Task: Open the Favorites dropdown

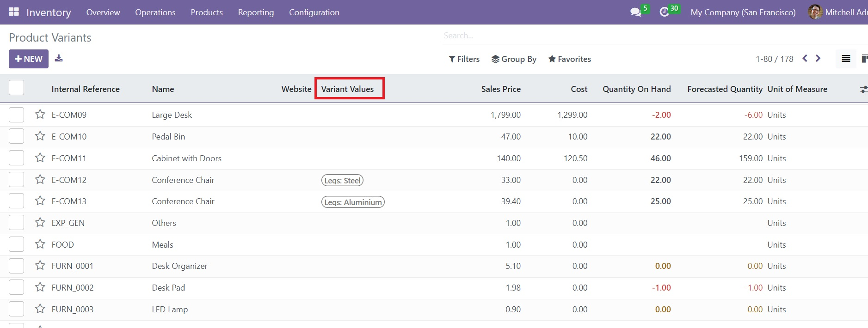Action: [x=570, y=59]
